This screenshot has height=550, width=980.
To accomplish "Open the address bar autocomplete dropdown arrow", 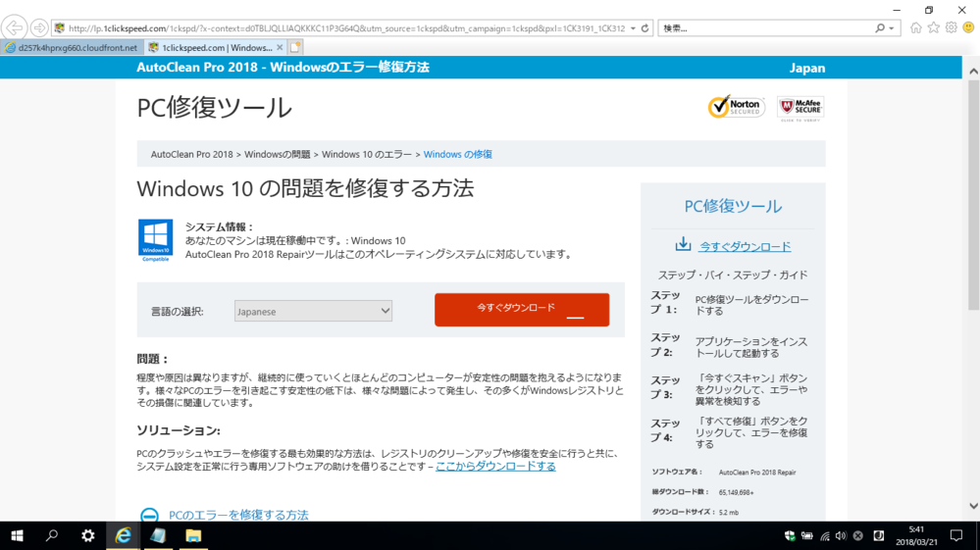I will (633, 28).
